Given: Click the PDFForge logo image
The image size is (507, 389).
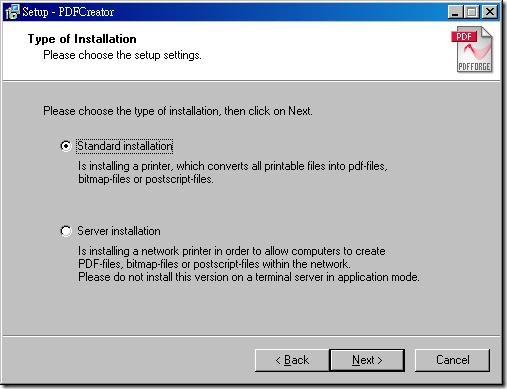Looking at the screenshot, I should (472, 49).
